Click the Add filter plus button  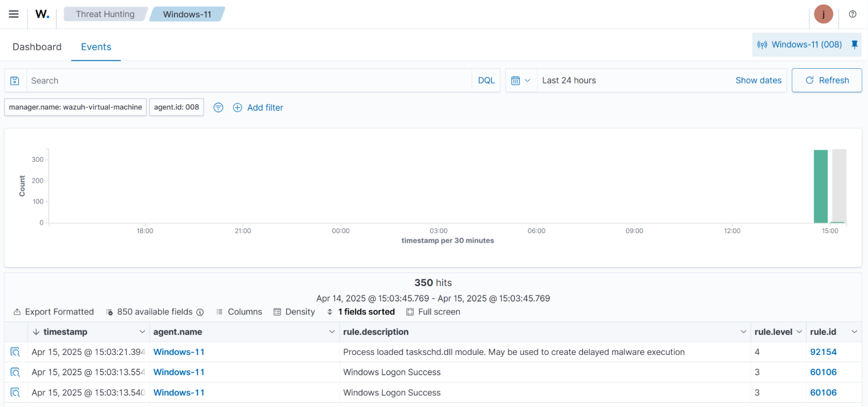point(258,107)
